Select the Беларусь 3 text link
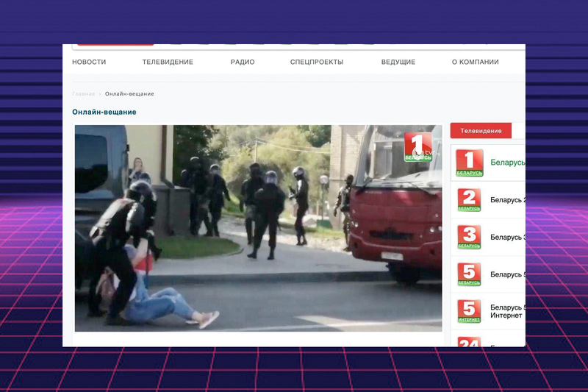Image resolution: width=588 pixels, height=392 pixels. coord(507,237)
